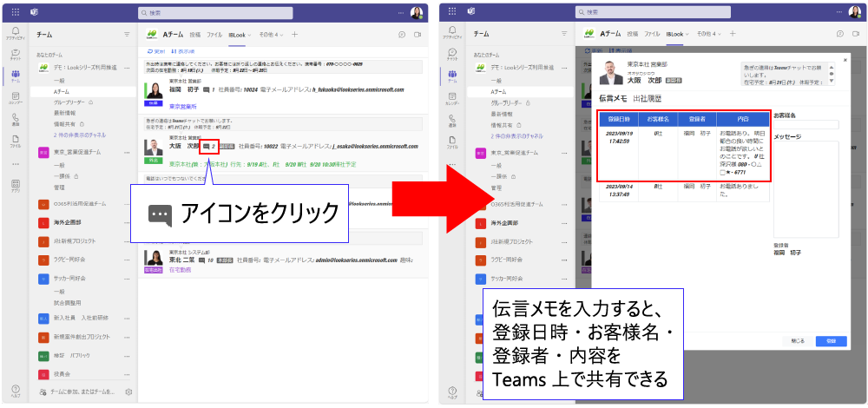Click the memo icon beside 東北 二葉
This screenshot has height=408, width=868.
pos(201,260)
